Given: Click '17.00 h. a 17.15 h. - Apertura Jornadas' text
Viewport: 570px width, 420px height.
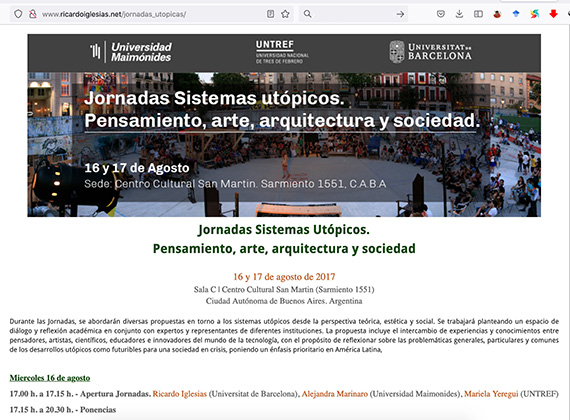Looking at the screenshot, I should click(x=80, y=394).
